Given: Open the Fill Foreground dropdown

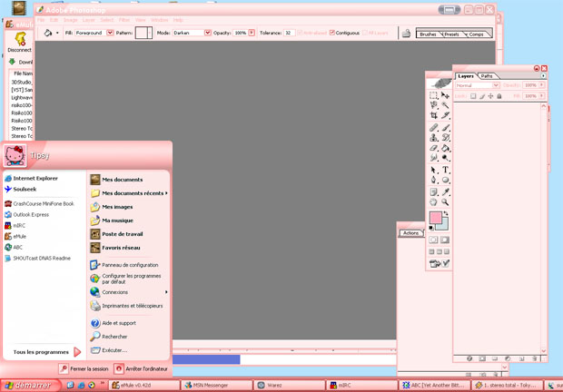Looking at the screenshot, I should click(110, 33).
